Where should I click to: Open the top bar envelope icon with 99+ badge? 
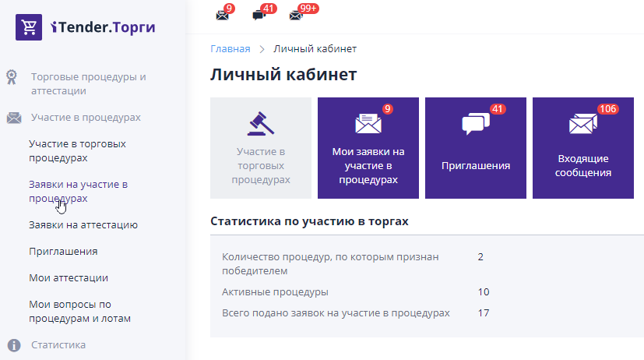pos(296,15)
